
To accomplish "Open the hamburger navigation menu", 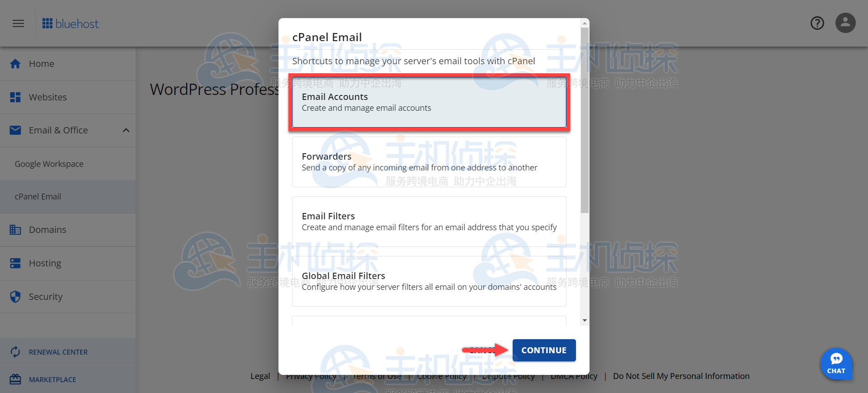I will coord(18,24).
